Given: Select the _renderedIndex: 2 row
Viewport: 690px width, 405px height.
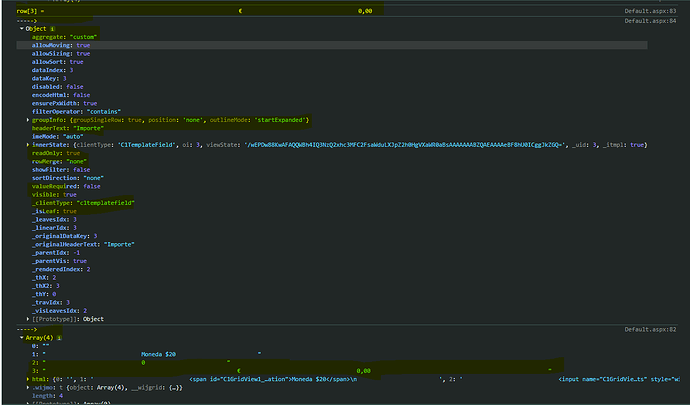Looking at the screenshot, I should 61,269.
